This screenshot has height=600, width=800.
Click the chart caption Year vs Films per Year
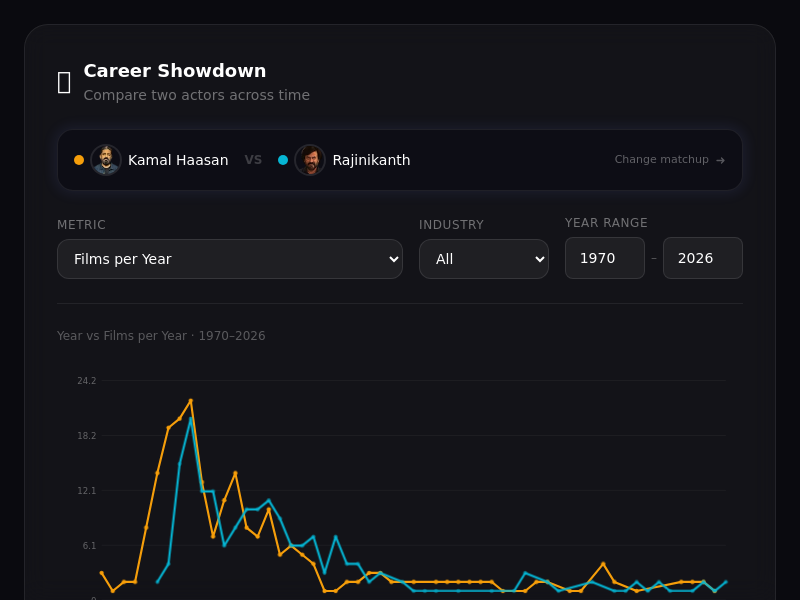(161, 336)
